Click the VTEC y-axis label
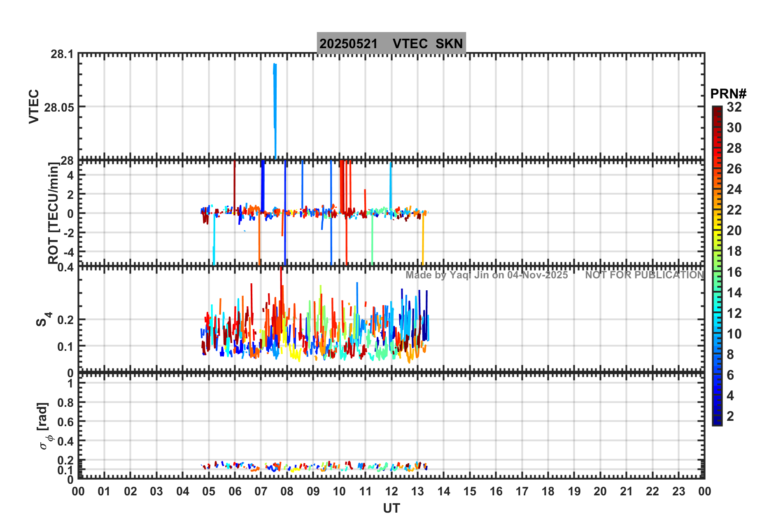The image size is (783, 532). 34,106
